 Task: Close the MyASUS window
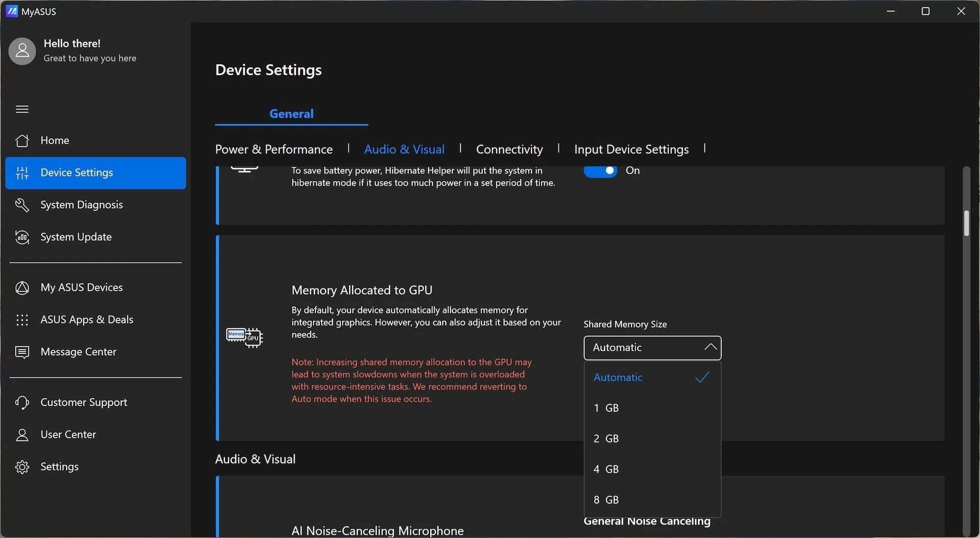click(x=961, y=11)
